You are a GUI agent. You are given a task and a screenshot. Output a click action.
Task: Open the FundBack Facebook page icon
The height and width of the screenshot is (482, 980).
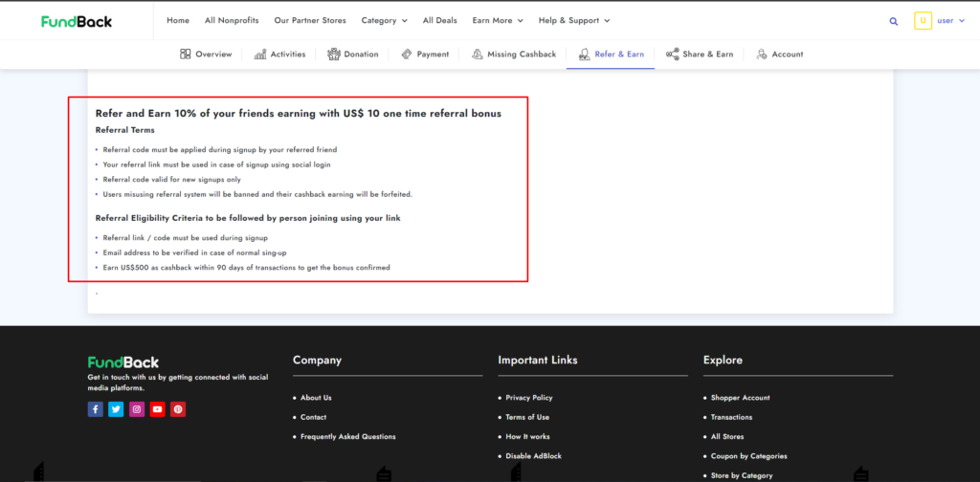pyautogui.click(x=96, y=409)
